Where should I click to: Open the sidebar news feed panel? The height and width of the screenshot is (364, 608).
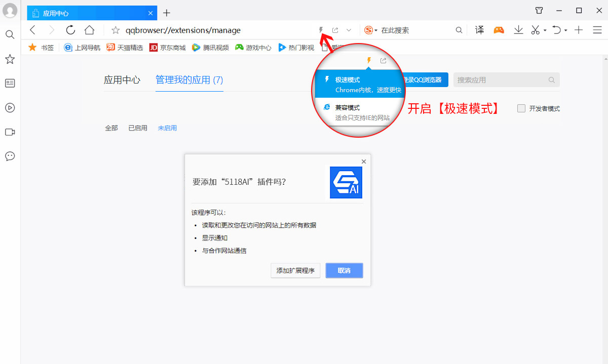[x=10, y=83]
